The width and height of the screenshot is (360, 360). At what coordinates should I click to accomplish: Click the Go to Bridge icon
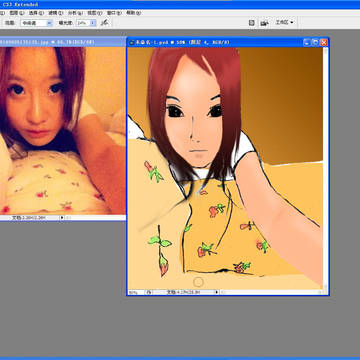252,23
